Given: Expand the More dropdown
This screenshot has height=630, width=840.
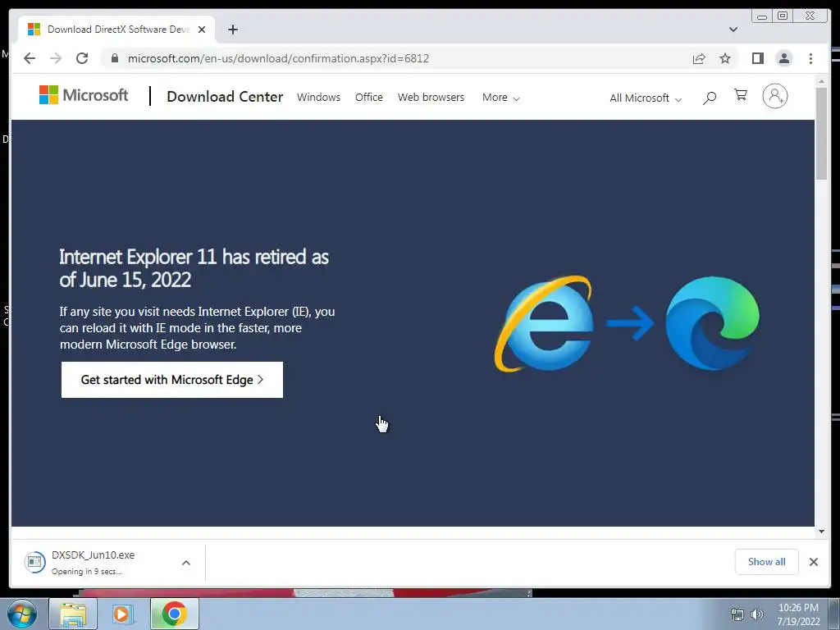Looking at the screenshot, I should tap(500, 98).
